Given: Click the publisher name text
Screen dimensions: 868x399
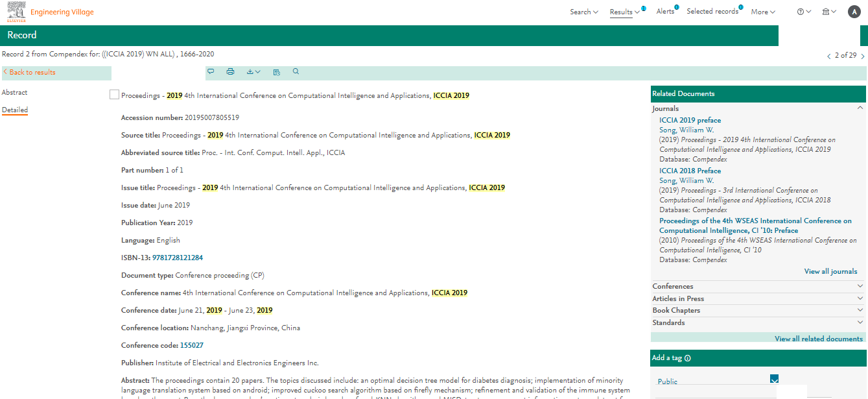Looking at the screenshot, I should 237,363.
